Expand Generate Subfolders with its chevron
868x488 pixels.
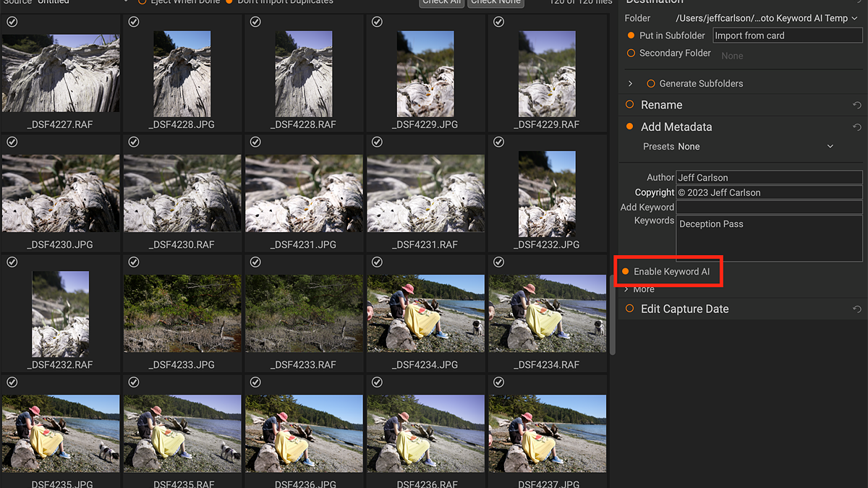click(631, 84)
